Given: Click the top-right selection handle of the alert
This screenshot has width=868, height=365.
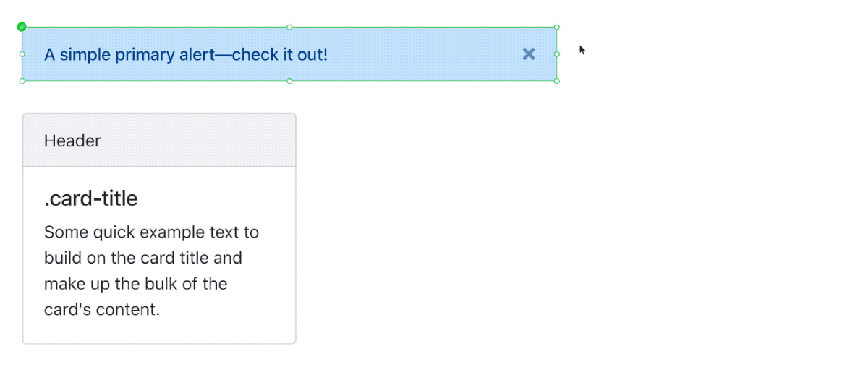Looking at the screenshot, I should (556, 27).
